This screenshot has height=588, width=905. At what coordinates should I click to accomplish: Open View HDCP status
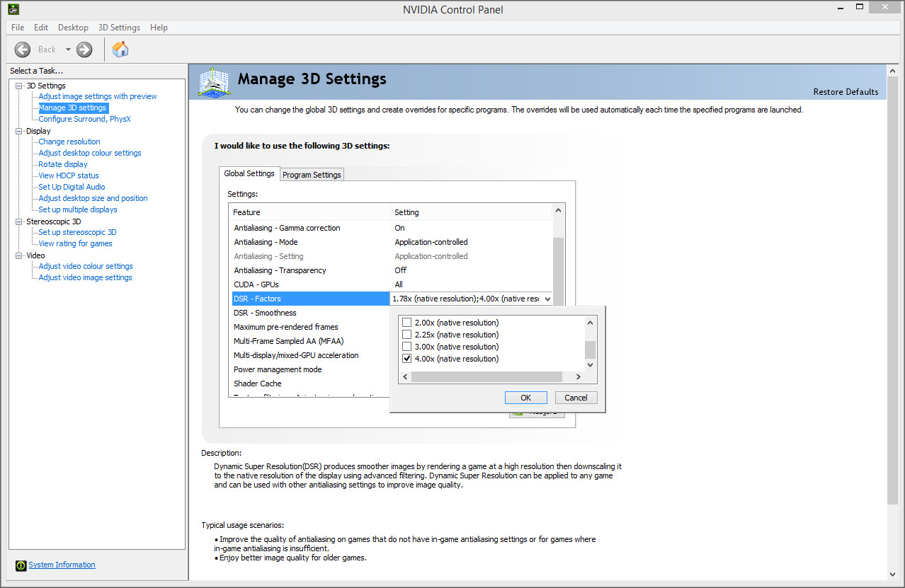69,175
